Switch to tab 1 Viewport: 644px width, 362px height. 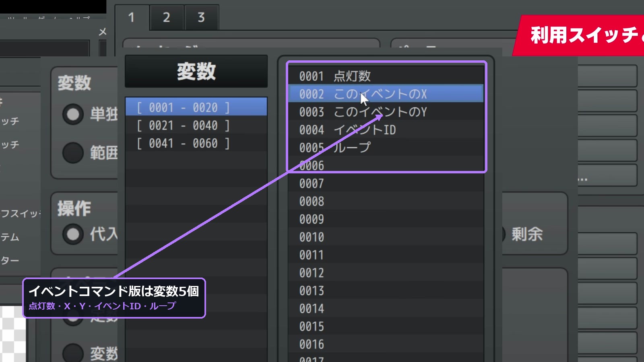pos(132,17)
